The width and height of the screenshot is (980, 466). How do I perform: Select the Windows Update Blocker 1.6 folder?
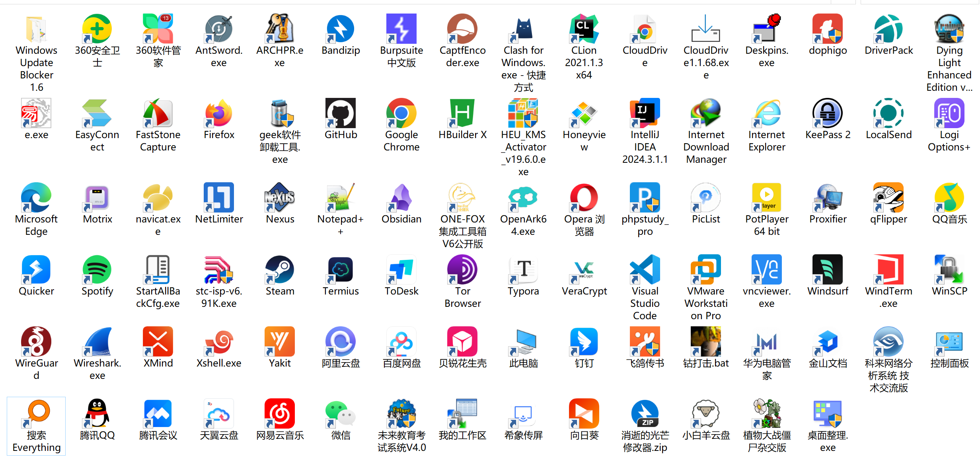pos(36,29)
